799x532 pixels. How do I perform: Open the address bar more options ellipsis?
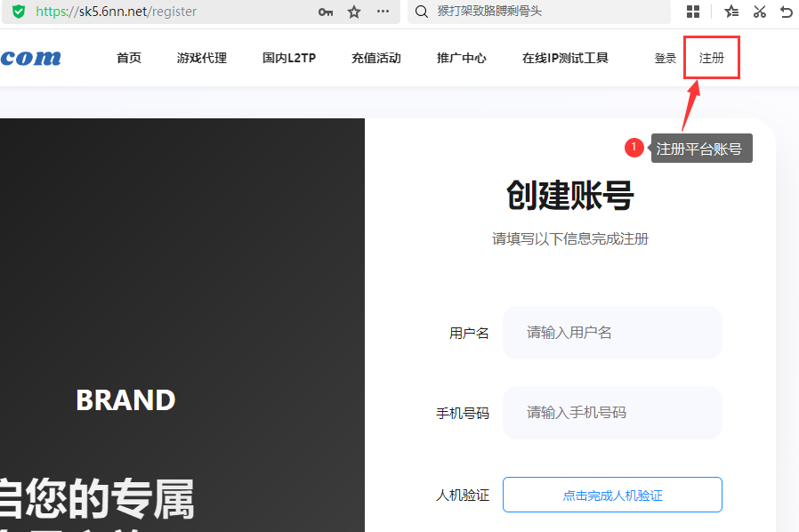381,12
